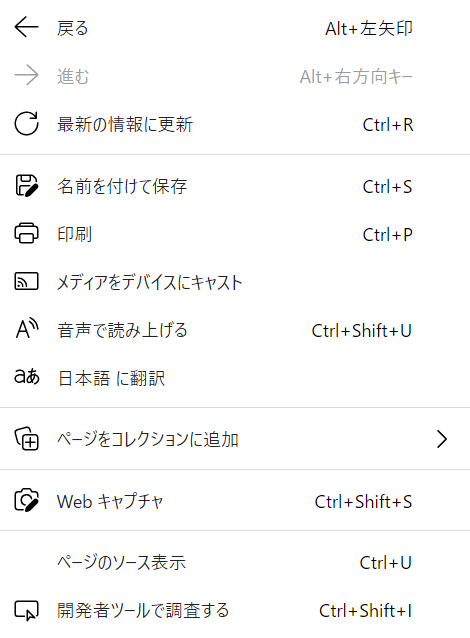Click the developer tools inspect icon
The width and height of the screenshot is (470, 638).
[26, 611]
